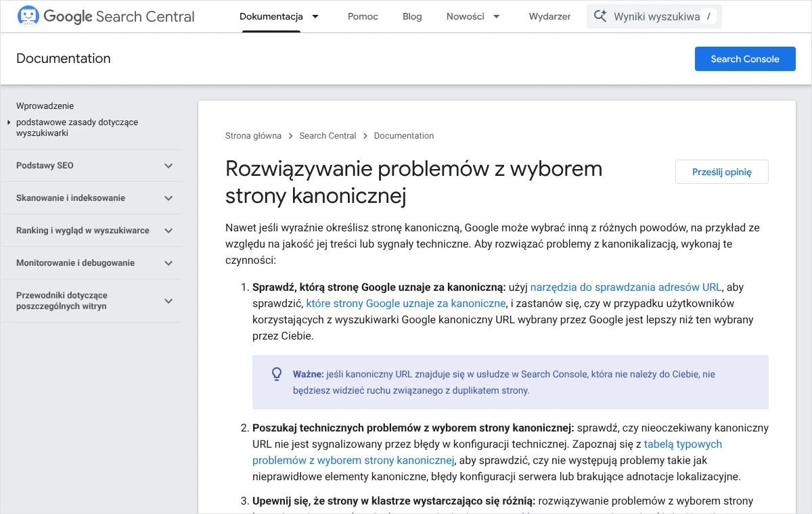Open the Dokumentacja dropdown arrow
The image size is (812, 514).
315,16
